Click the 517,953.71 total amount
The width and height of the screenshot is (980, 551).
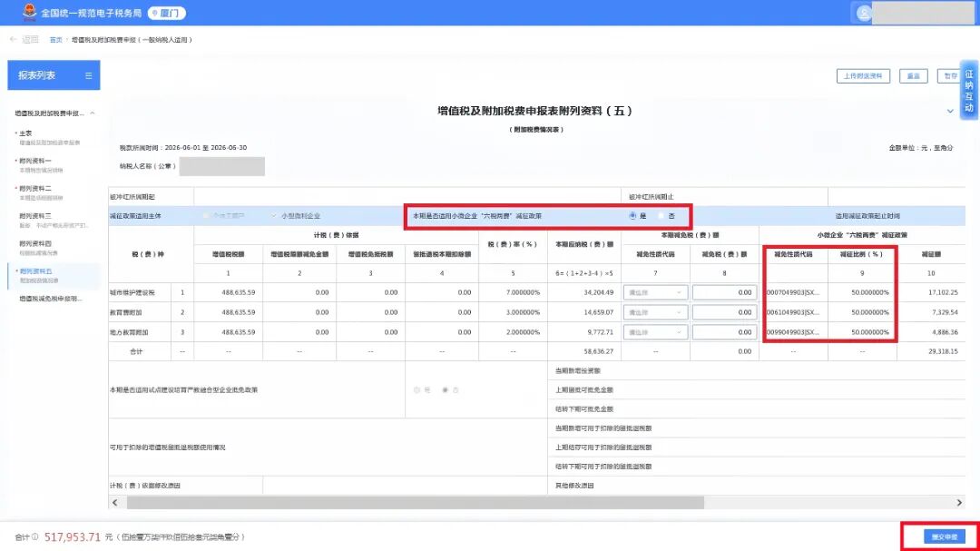[73, 536]
